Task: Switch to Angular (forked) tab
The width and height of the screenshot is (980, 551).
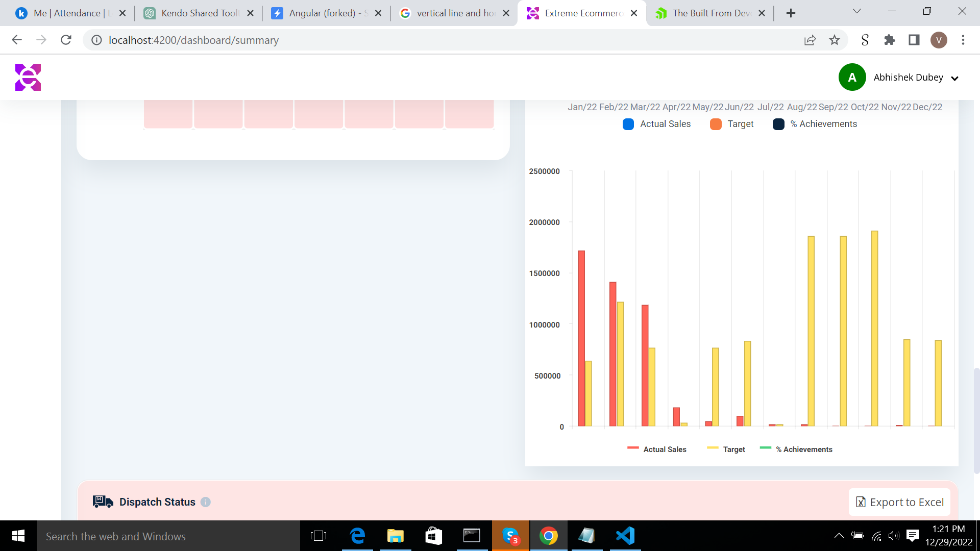Action: click(x=327, y=13)
